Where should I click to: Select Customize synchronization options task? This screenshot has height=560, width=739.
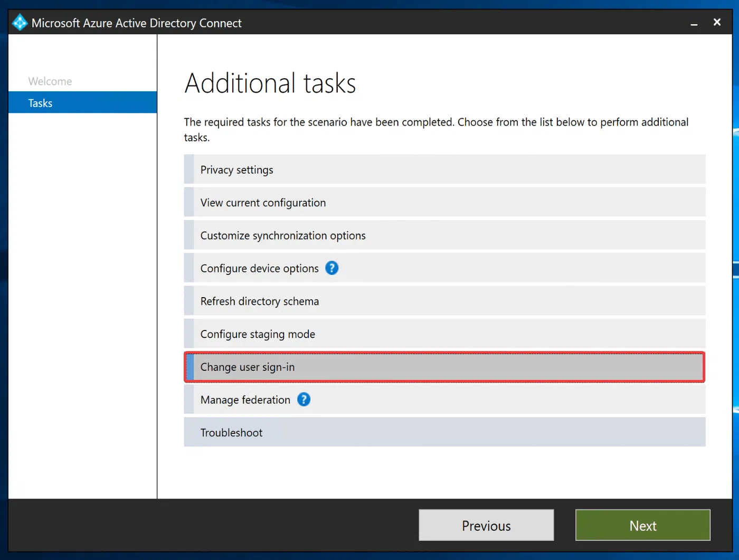click(444, 235)
